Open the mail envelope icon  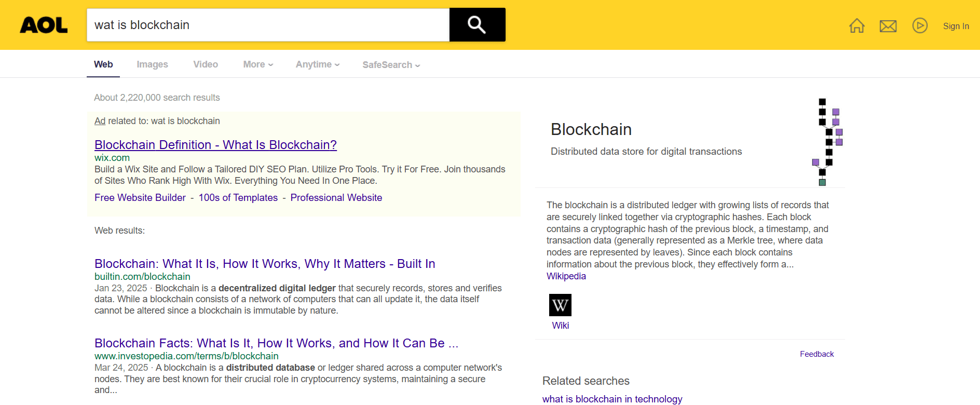click(888, 26)
